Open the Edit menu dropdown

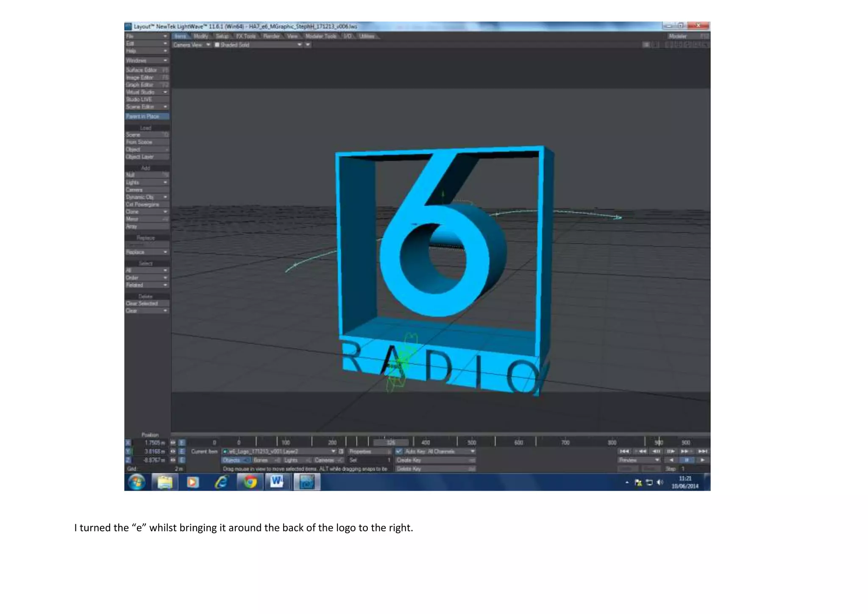coord(147,44)
